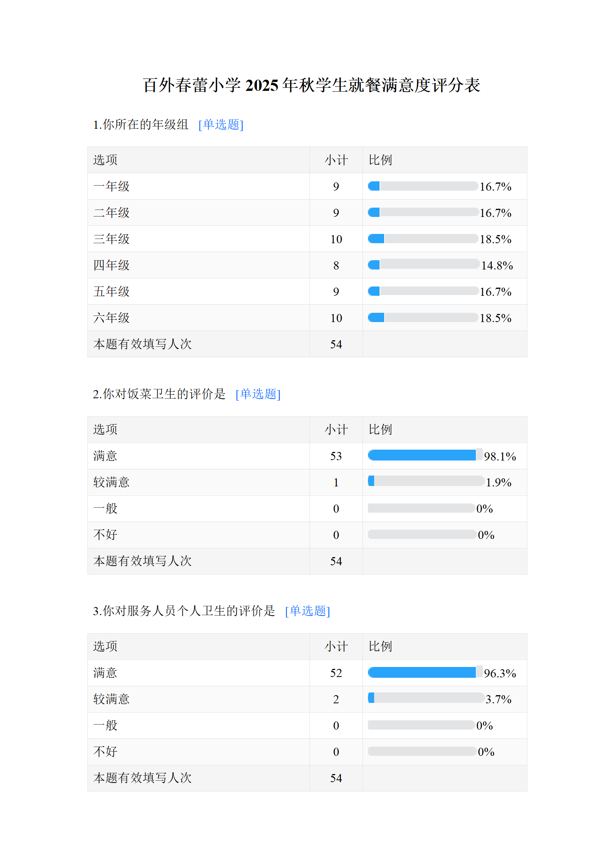The image size is (614, 868).
Task: Click the survey title 百外春蕾小学 heading
Action: 311,85
